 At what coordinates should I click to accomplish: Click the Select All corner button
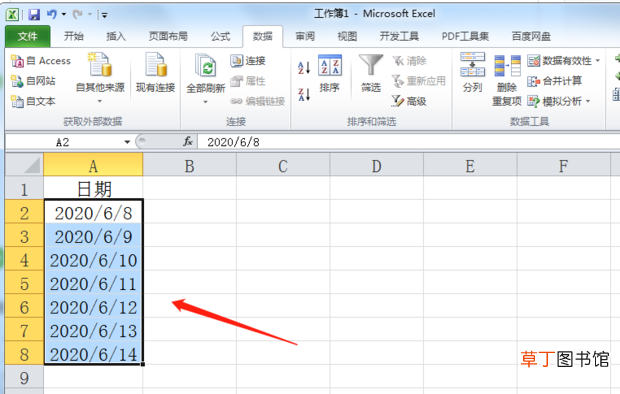24,165
